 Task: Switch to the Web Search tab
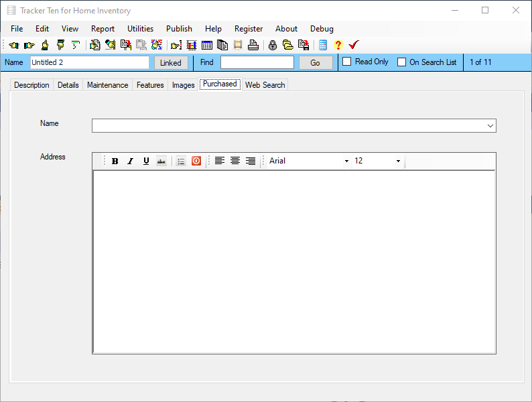coord(265,85)
